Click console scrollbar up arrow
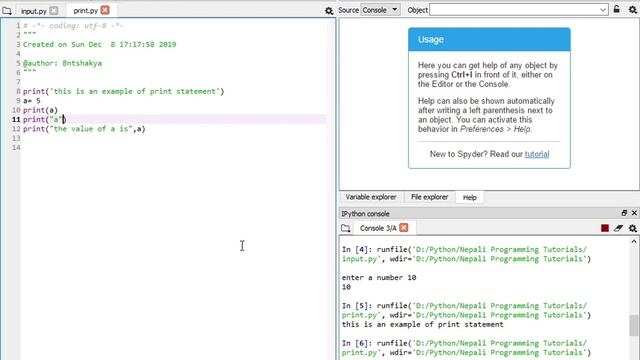Screen dimensions: 640x360 (x=634, y=242)
